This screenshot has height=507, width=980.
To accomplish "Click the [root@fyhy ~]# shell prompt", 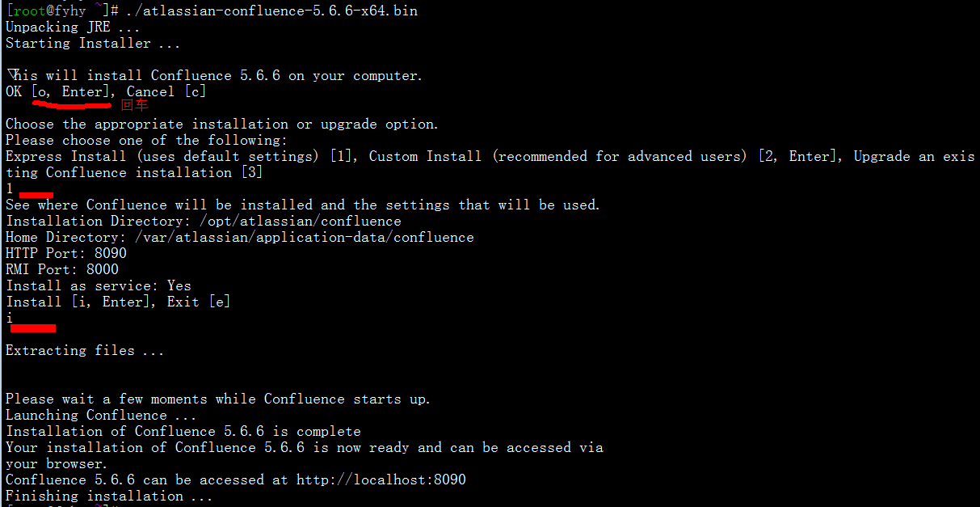I will [63, 11].
